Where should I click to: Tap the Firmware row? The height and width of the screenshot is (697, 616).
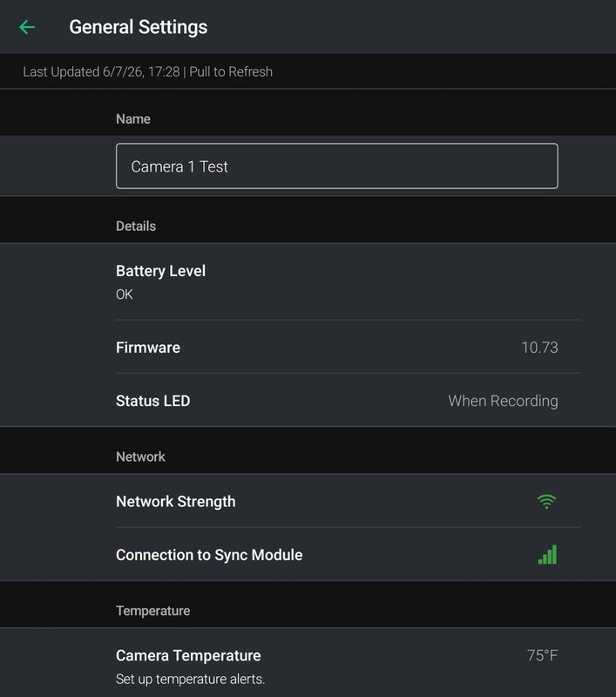tap(308, 347)
